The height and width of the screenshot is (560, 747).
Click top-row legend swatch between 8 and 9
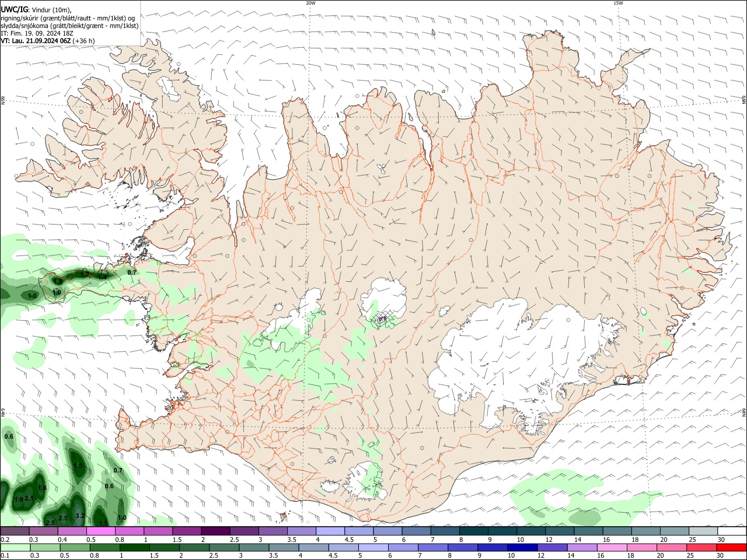pyautogui.click(x=473, y=531)
